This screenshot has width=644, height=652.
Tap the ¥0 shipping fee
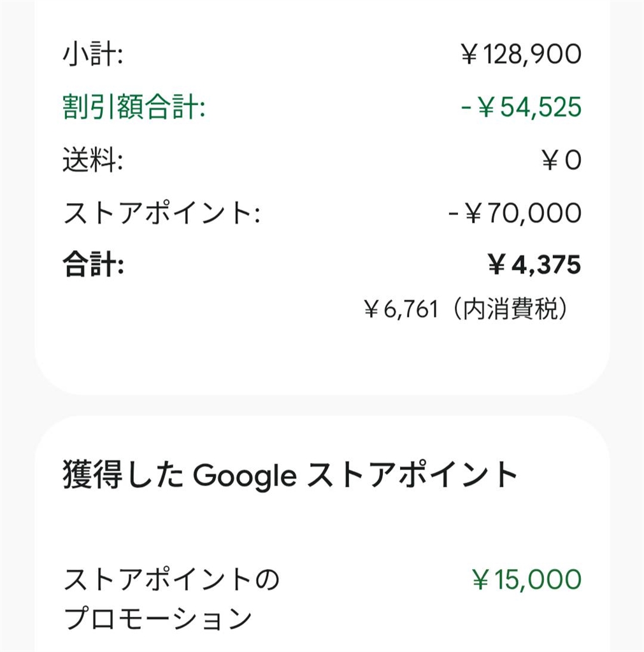point(561,160)
